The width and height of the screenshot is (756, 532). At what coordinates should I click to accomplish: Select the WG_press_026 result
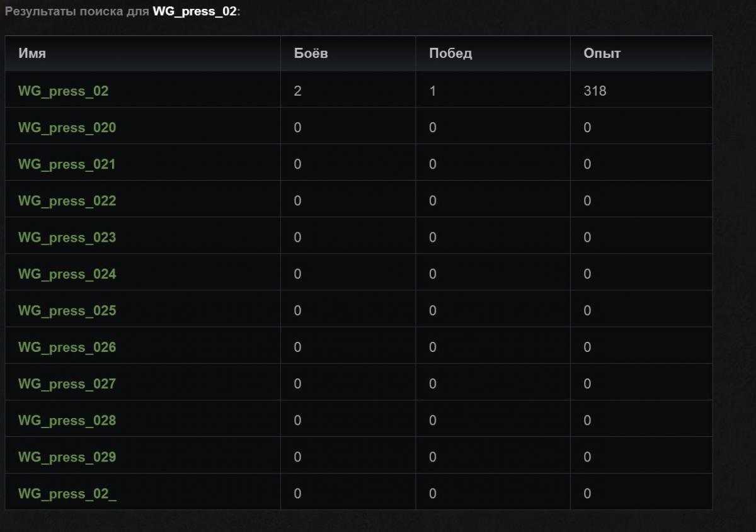point(67,347)
